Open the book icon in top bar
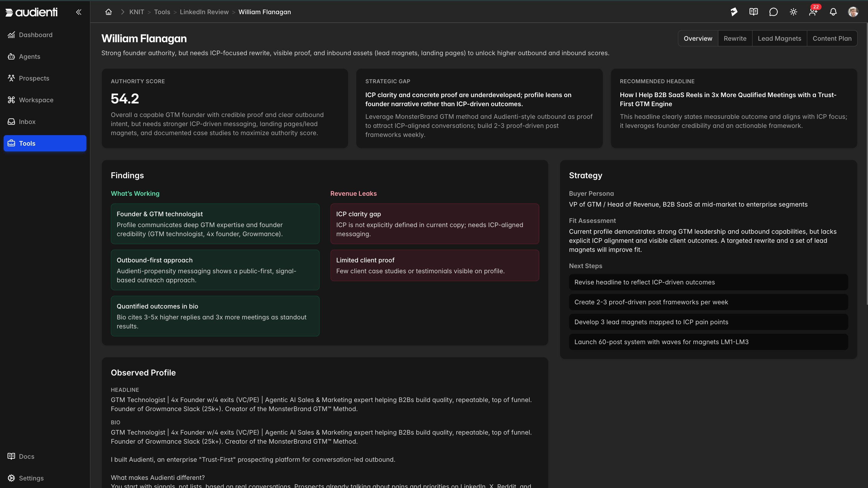 click(753, 12)
